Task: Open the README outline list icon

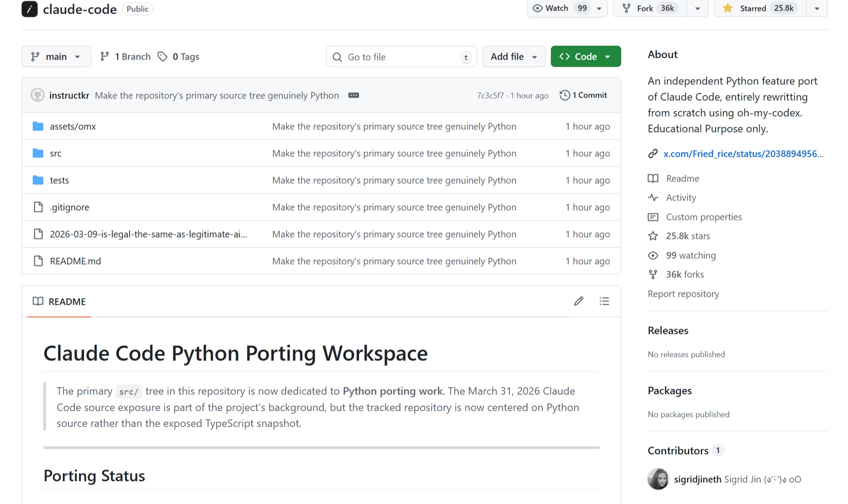Action: coord(604,301)
